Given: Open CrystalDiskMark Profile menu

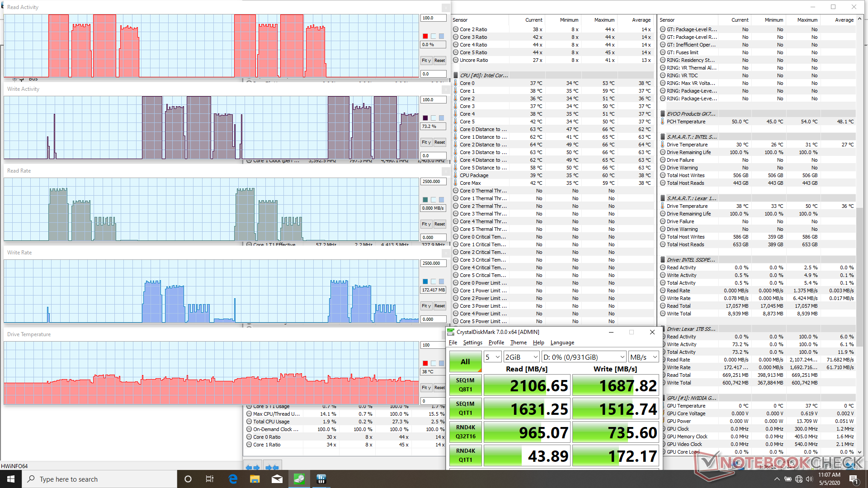Looking at the screenshot, I should (496, 343).
